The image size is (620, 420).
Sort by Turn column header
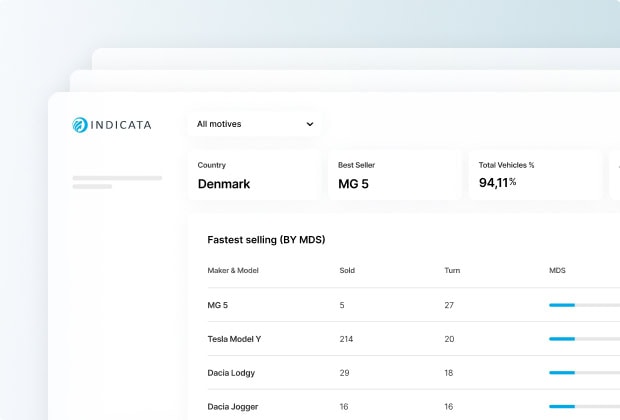[x=452, y=270]
